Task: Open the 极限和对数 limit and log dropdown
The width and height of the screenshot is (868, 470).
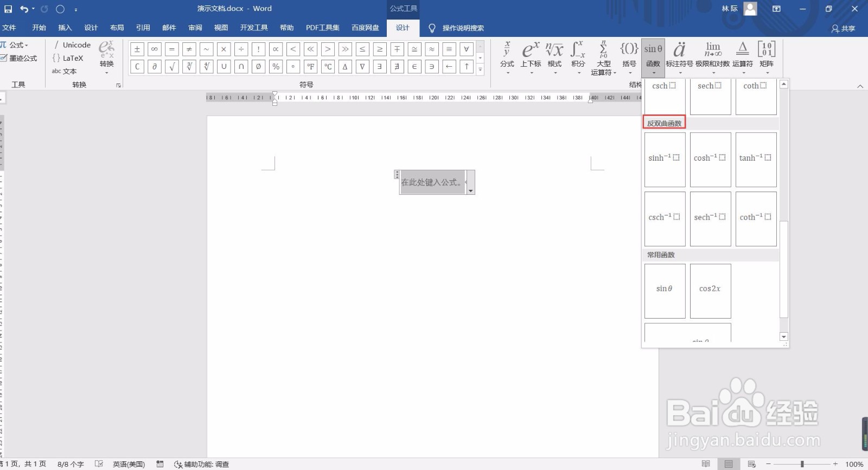Action: click(x=713, y=58)
